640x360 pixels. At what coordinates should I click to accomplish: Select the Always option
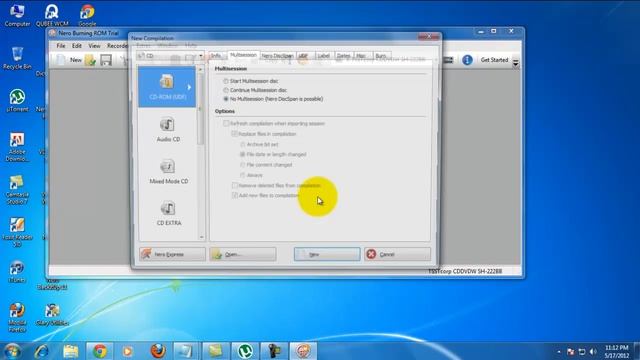[242, 175]
